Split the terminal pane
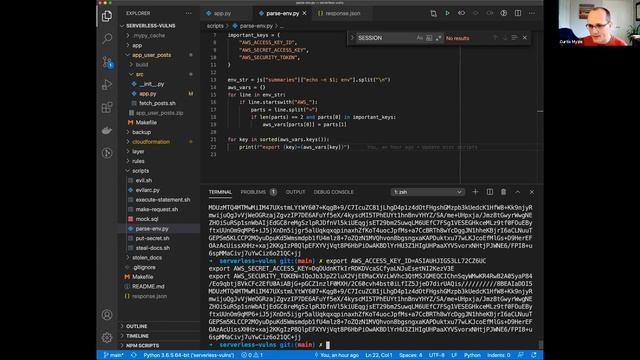 [x=489, y=192]
